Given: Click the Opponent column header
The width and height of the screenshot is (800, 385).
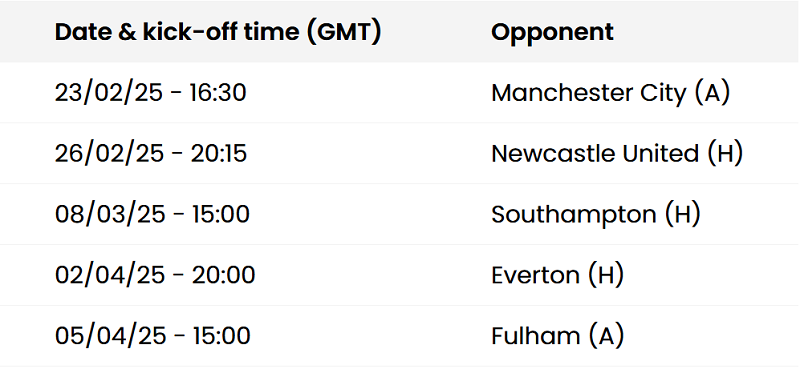Looking at the screenshot, I should (552, 32).
